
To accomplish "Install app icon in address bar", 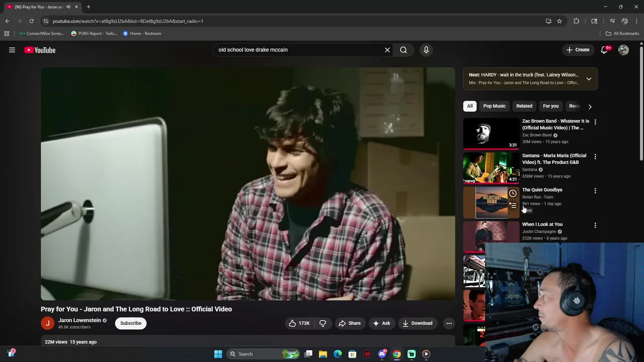I will [548, 21].
